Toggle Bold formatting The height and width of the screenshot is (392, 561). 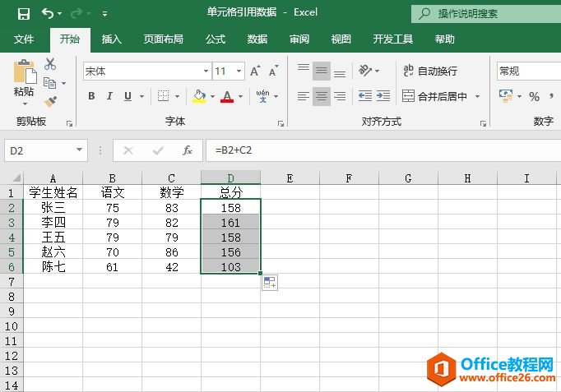tap(91, 96)
